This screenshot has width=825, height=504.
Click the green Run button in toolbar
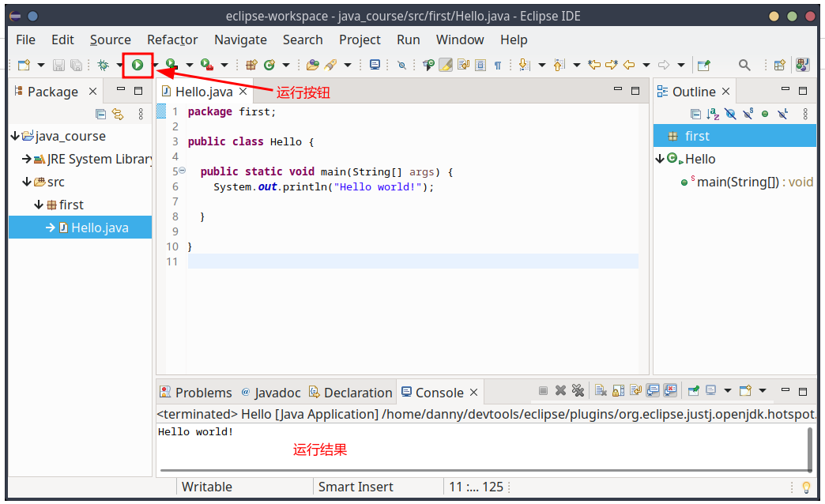[137, 65]
